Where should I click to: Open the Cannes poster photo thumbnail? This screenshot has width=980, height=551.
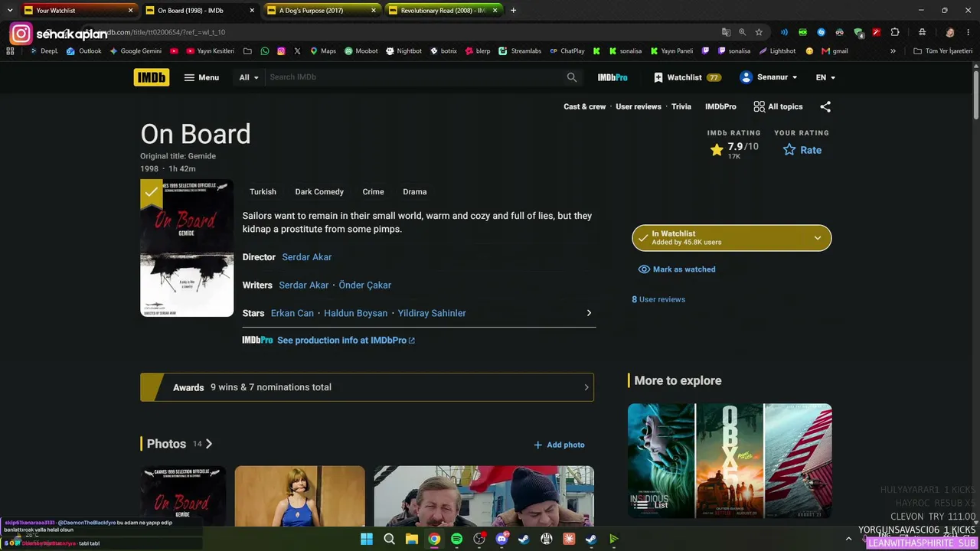[183, 496]
